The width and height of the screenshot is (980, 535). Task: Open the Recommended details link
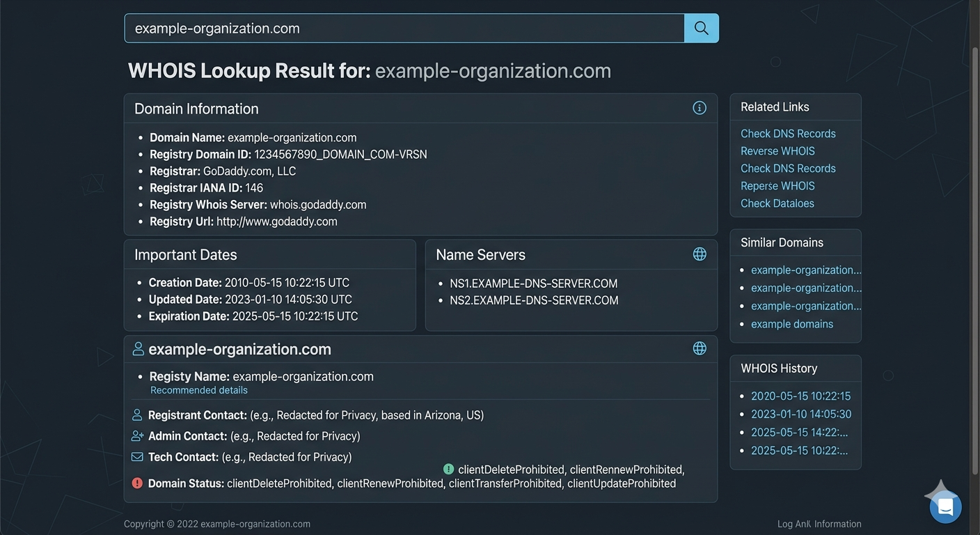199,390
